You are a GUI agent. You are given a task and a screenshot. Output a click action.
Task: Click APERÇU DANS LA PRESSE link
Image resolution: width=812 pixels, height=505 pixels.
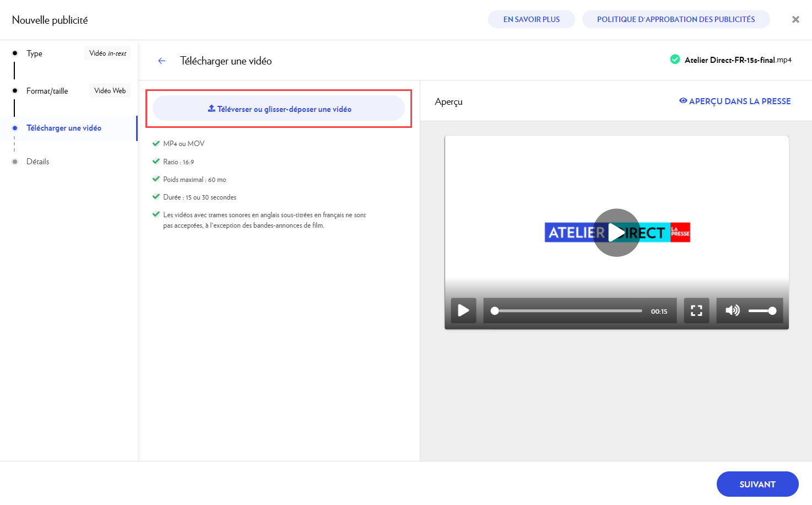coord(739,101)
